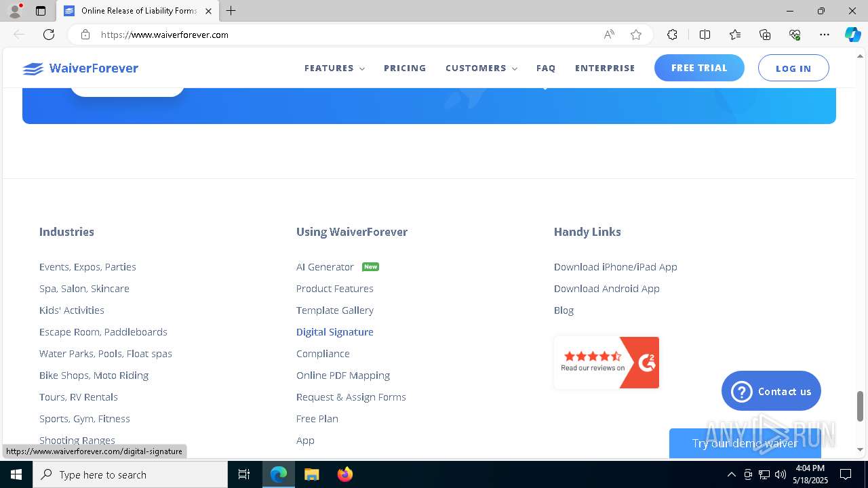
Task: Click the taskbar search box
Action: (x=130, y=474)
